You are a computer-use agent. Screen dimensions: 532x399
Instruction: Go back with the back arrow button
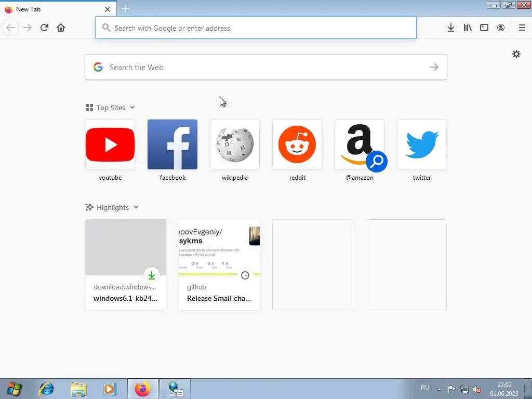[x=10, y=28]
